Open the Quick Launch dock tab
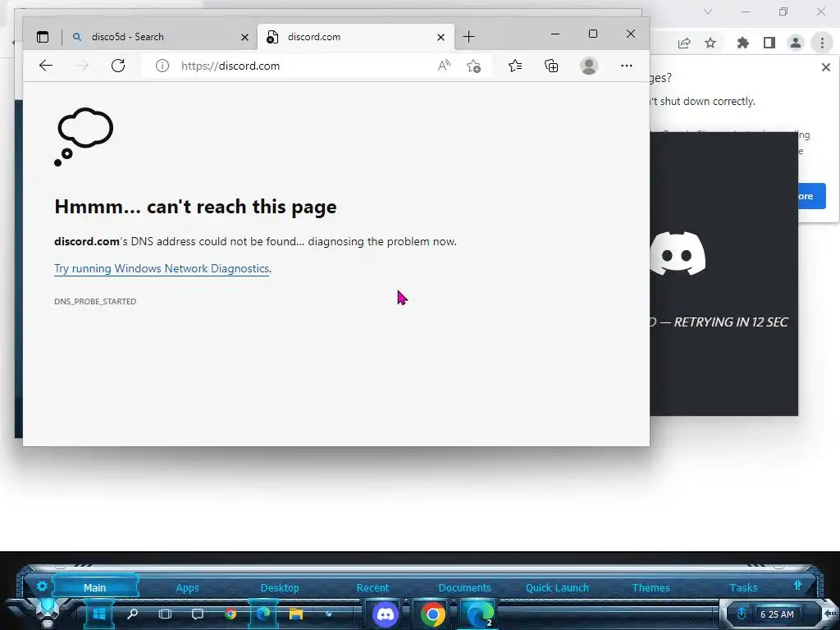 point(557,587)
